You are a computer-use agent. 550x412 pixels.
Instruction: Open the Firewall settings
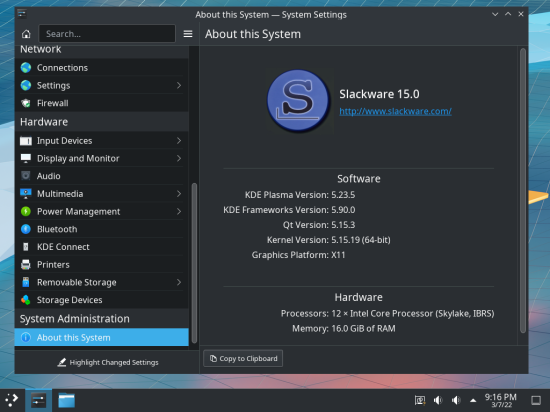click(x=101, y=103)
